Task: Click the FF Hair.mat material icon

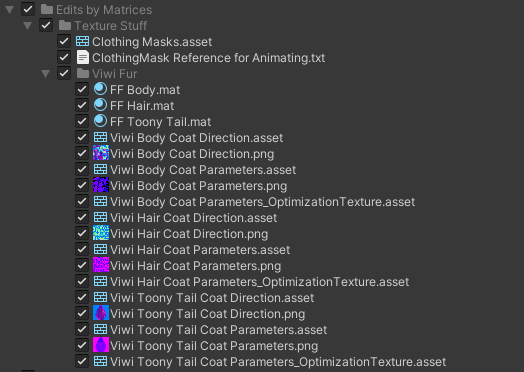Action: pyautogui.click(x=100, y=105)
